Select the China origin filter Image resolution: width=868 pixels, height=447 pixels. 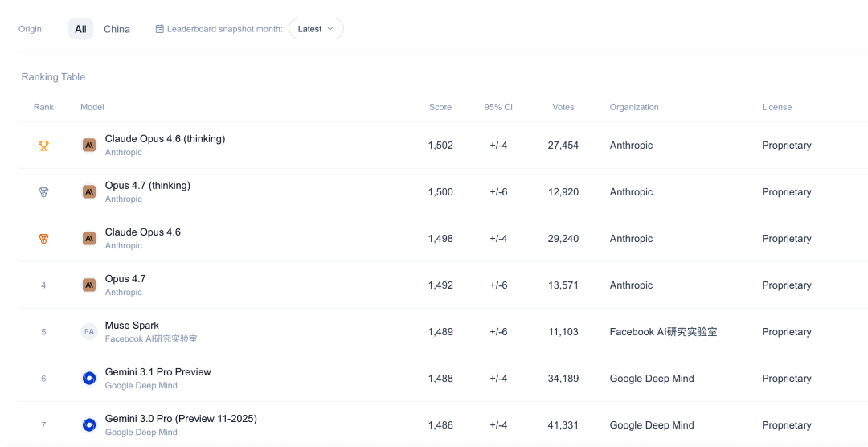pos(117,29)
